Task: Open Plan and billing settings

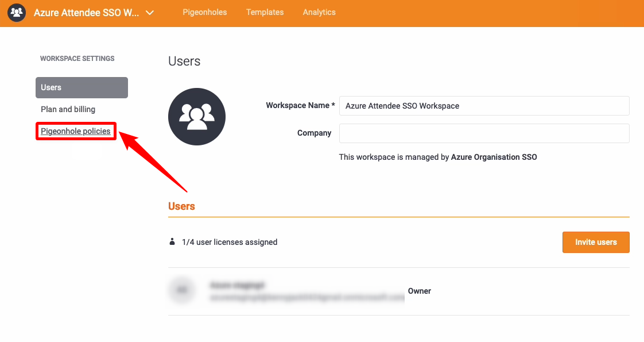Action: 68,109
